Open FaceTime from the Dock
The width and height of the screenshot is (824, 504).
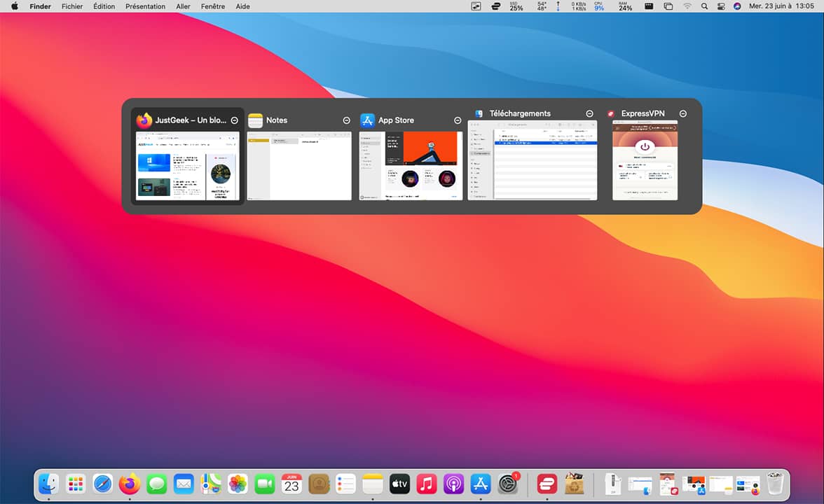click(265, 484)
